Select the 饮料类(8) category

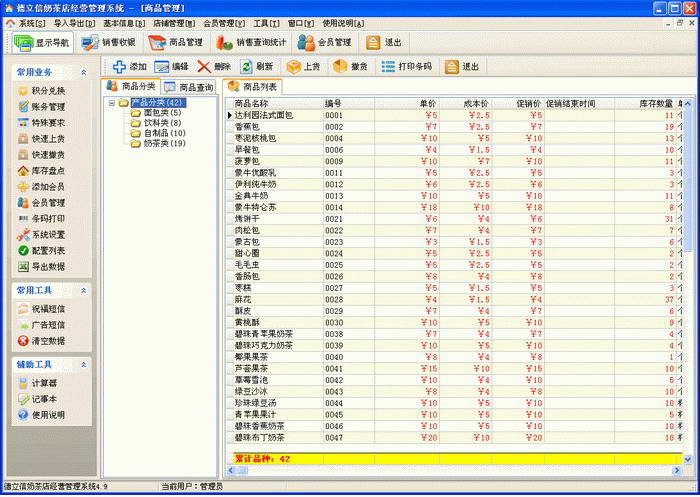pos(162,123)
